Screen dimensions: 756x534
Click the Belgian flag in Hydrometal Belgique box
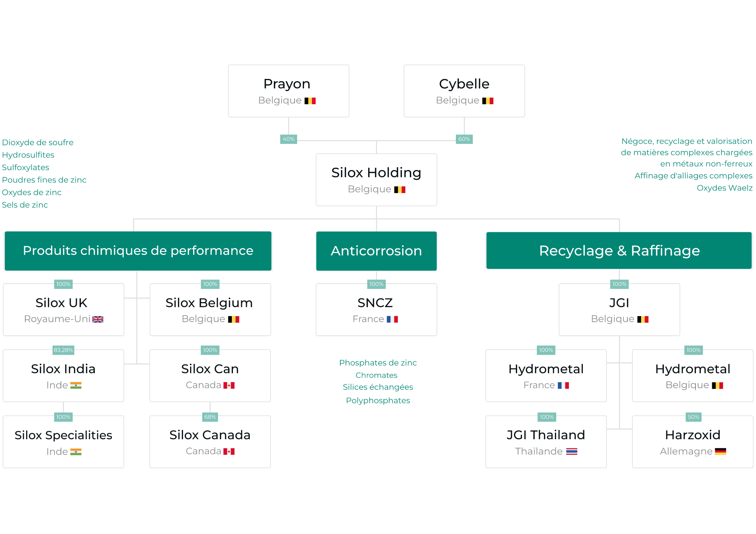[717, 385]
